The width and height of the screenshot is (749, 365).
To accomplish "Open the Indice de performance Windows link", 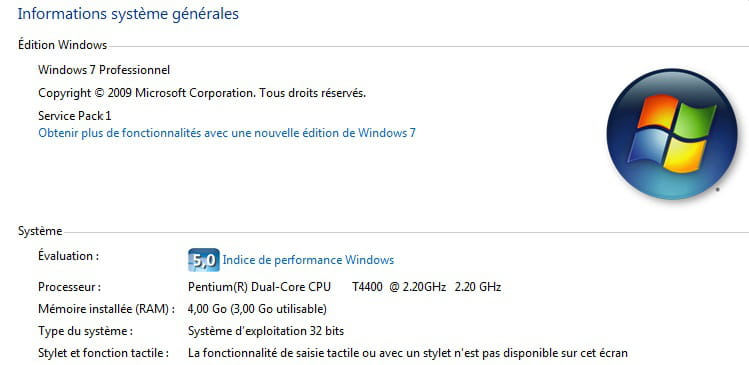I will pos(308,260).
